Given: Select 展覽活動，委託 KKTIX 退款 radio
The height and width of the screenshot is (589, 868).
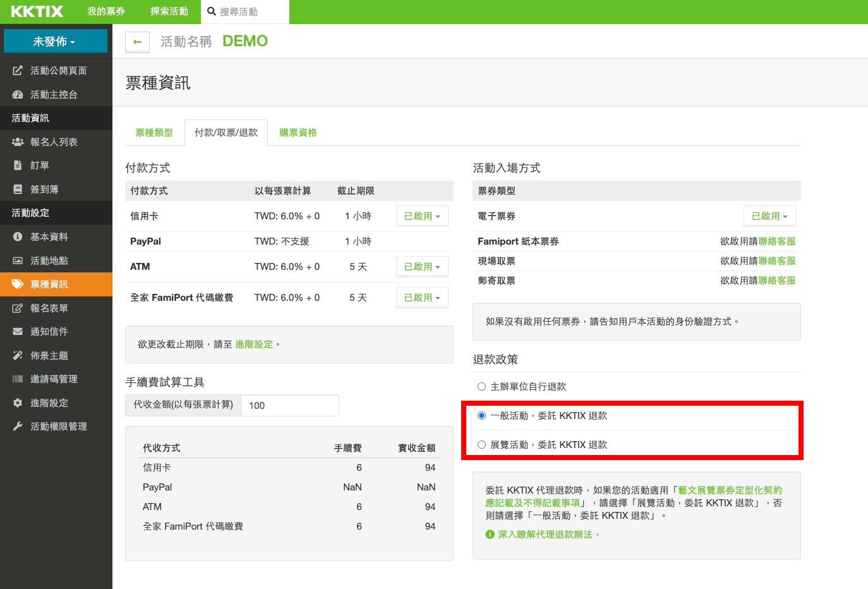Looking at the screenshot, I should click(482, 445).
